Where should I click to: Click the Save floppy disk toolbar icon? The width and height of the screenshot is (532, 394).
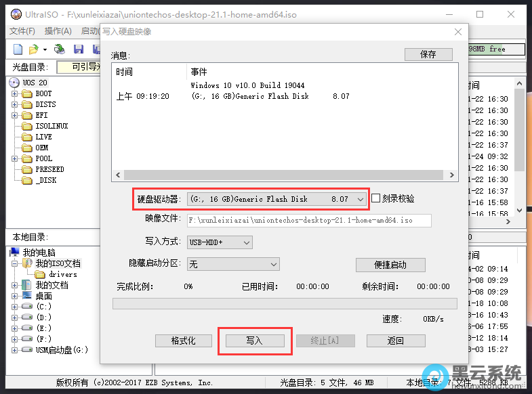[x=79, y=49]
